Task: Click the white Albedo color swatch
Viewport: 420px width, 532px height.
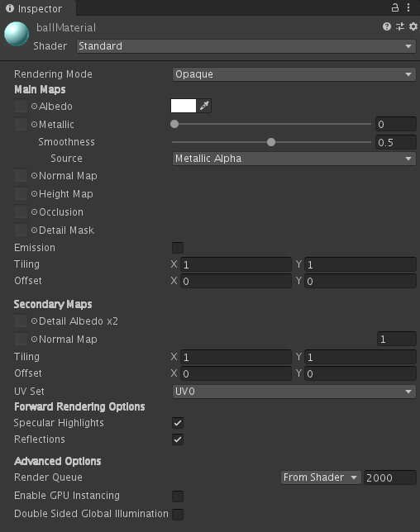Action: coord(184,106)
